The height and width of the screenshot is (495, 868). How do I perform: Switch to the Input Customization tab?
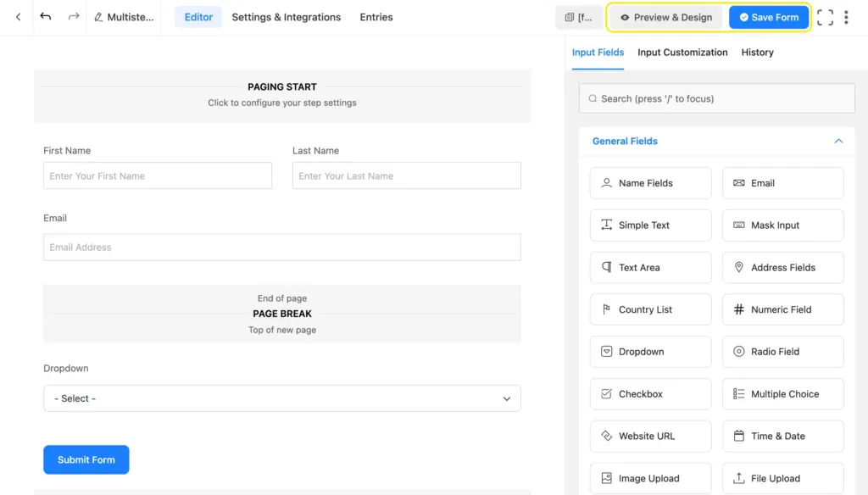coord(682,53)
